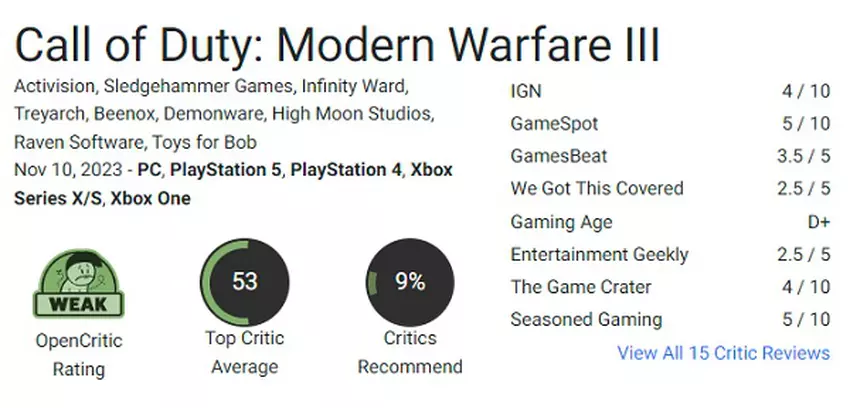Open View All 15 Critic Reviews
Image resolution: width=850 pixels, height=408 pixels.
[723, 353]
